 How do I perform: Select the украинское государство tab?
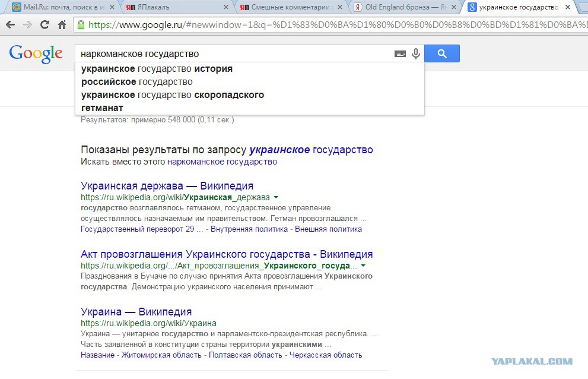click(519, 7)
